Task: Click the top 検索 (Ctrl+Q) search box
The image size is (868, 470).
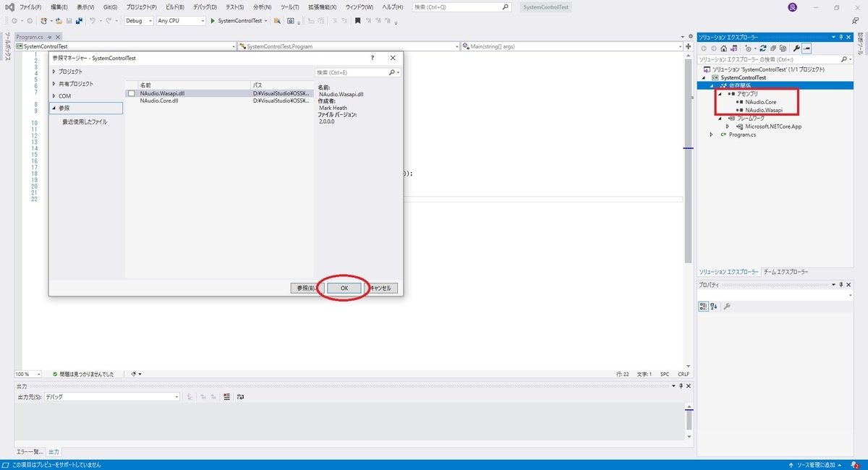Action: pyautogui.click(x=461, y=7)
